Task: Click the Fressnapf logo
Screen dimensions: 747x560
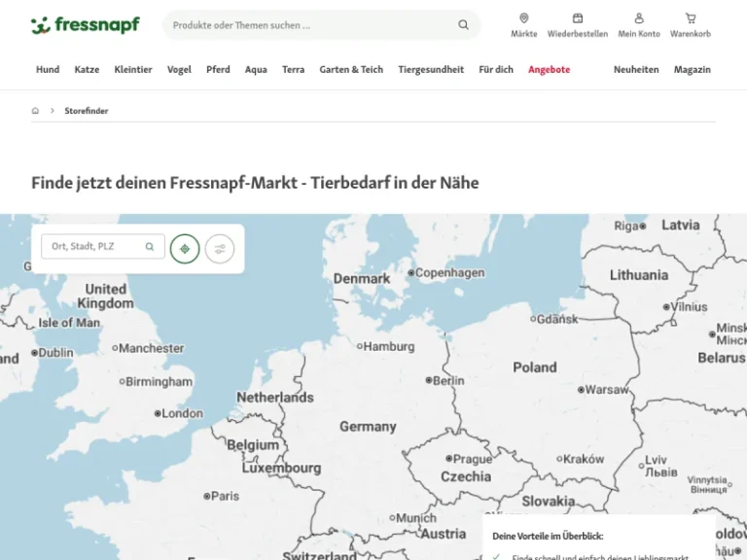Action: coord(86,25)
